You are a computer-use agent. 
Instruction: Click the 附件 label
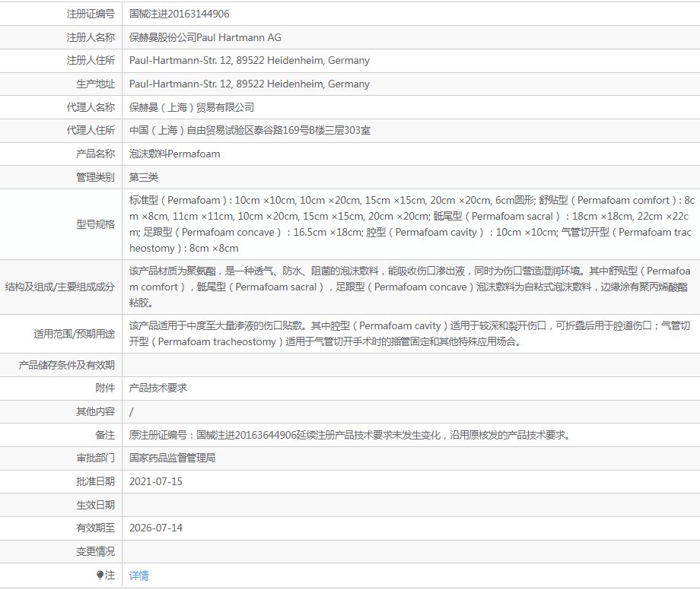(105, 388)
